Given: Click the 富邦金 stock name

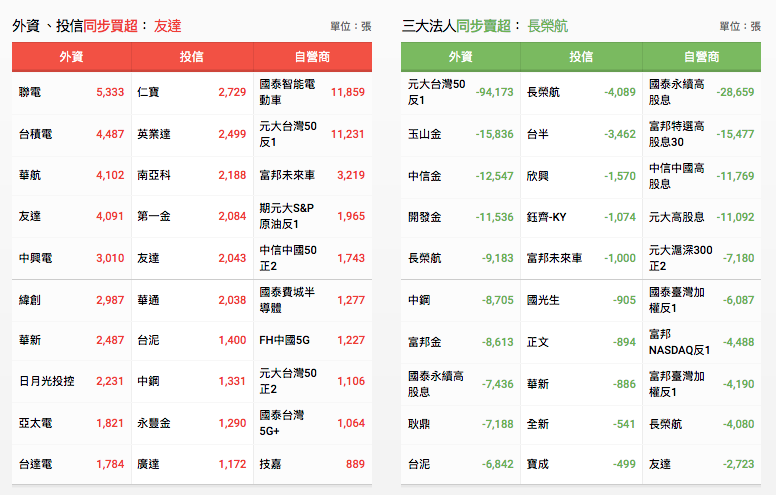Looking at the screenshot, I should click(x=425, y=342).
